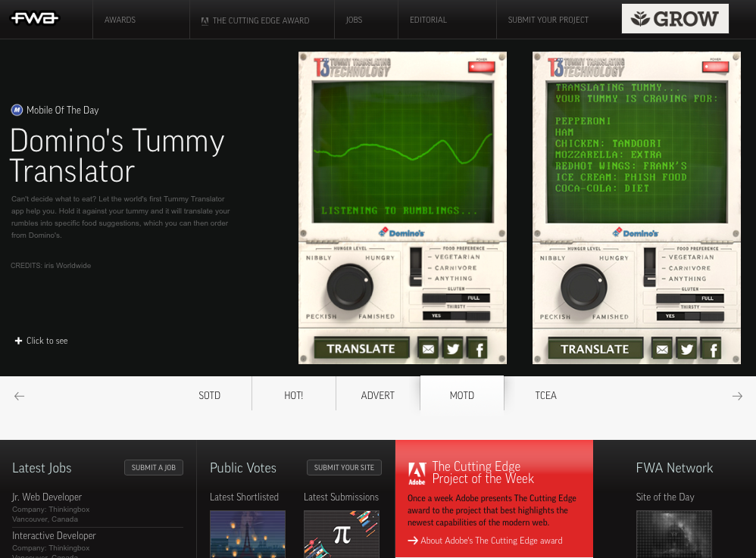756x558 pixels.
Task: Click TRANSLATE on the right device
Action: 595,349
